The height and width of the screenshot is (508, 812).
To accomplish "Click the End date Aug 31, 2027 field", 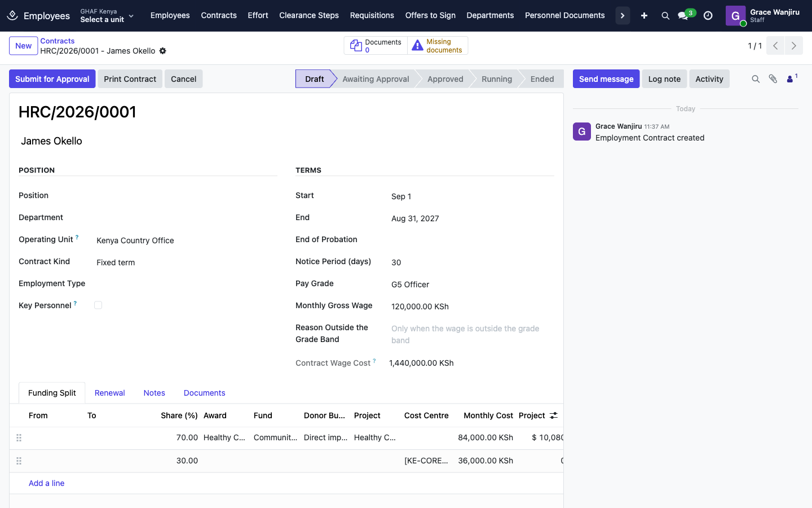I will tap(473, 218).
